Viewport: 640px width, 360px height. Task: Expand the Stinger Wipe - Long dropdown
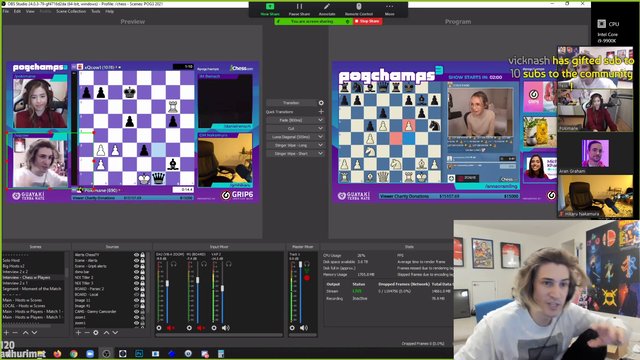coord(320,145)
